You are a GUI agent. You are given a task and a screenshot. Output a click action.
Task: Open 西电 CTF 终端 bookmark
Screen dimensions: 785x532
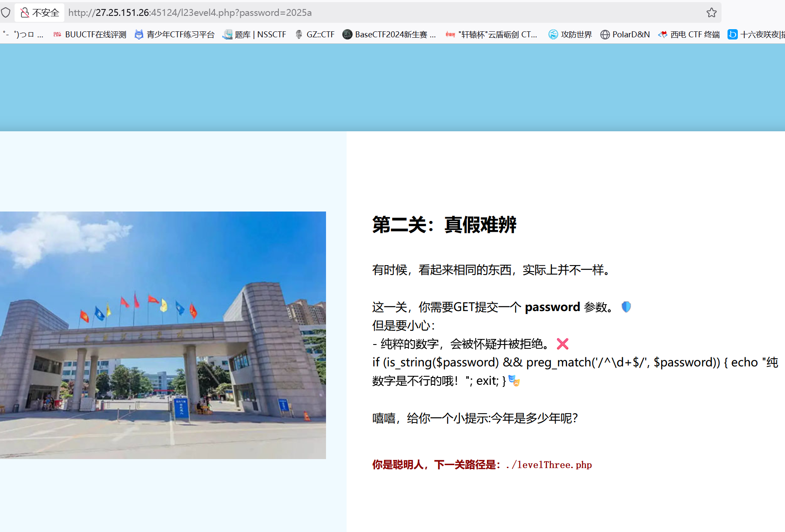click(x=689, y=34)
